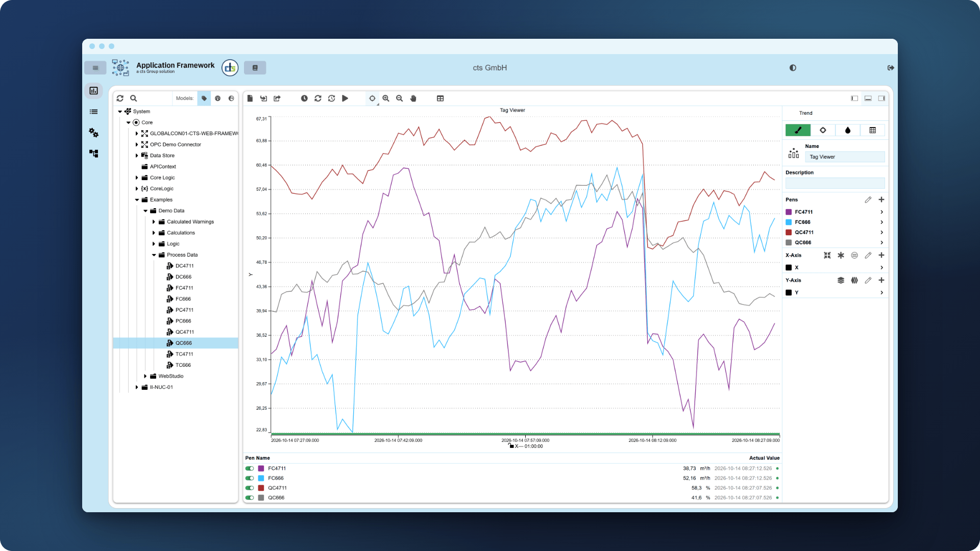Click the logout icon in header
The height and width of the screenshot is (551, 980).
[x=891, y=68]
